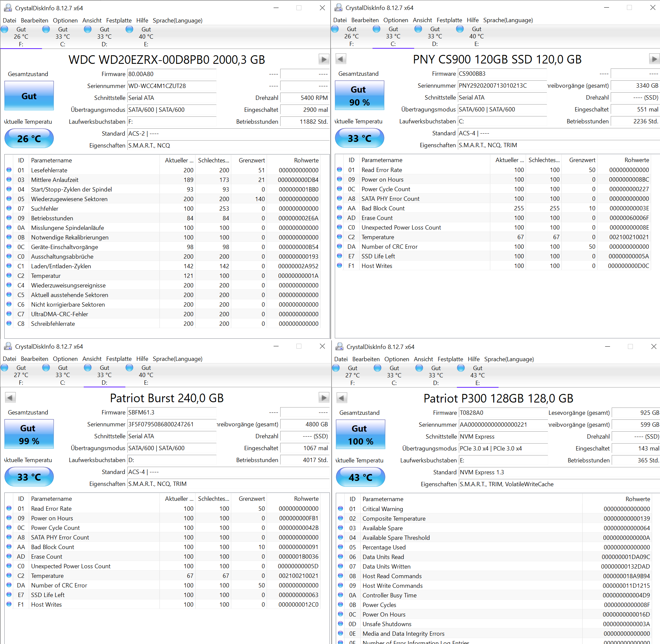Click the 43 °C temperature button
The height and width of the screenshot is (644, 660).
click(360, 477)
